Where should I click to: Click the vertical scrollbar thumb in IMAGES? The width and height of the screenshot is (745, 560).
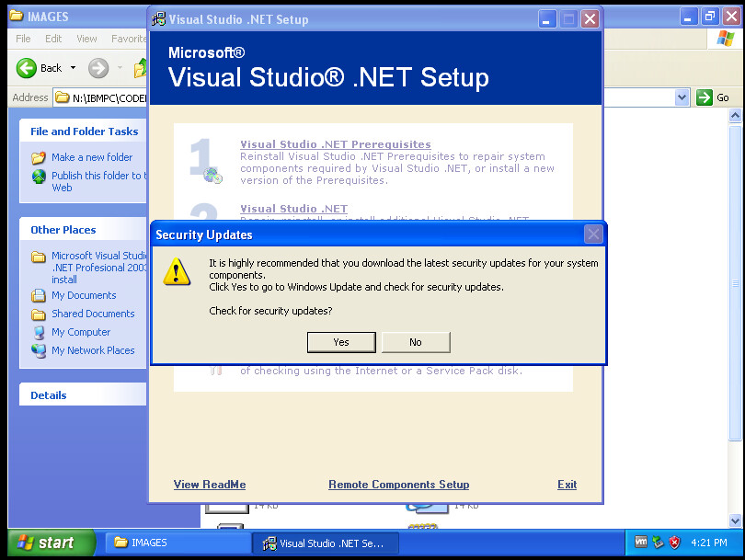pos(735,283)
